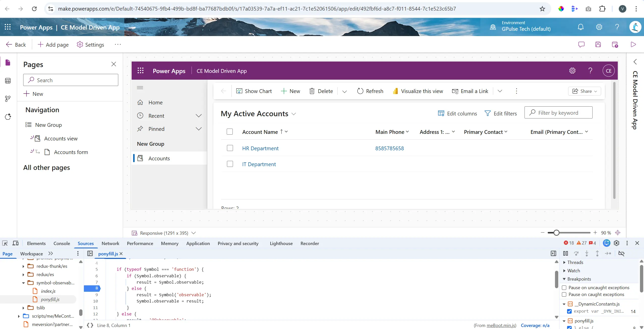Screen dimensions: 644x329
Task: Open the My Active Accounts view dropdown
Action: 294,114
